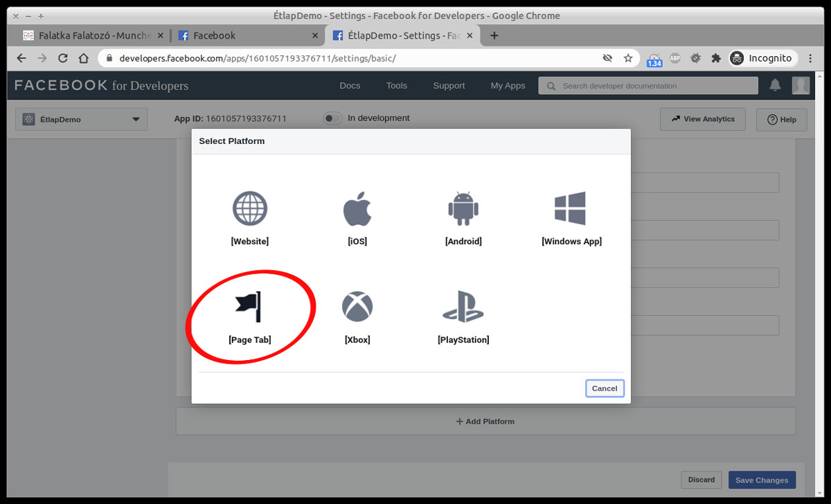Screen dimensions: 831x504
Task: Select the Website globe platform icon
Action: pos(249,208)
